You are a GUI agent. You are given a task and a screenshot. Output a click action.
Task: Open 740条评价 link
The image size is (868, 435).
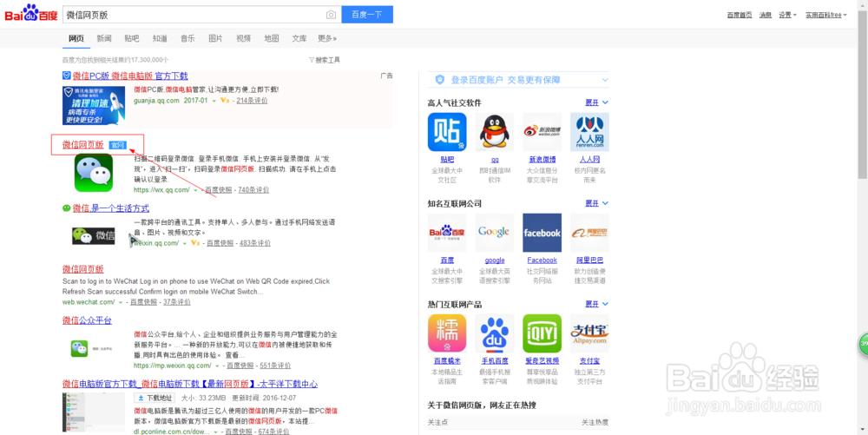click(253, 190)
